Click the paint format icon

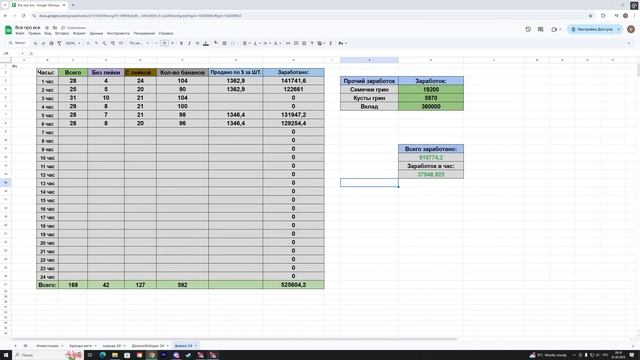59,43
